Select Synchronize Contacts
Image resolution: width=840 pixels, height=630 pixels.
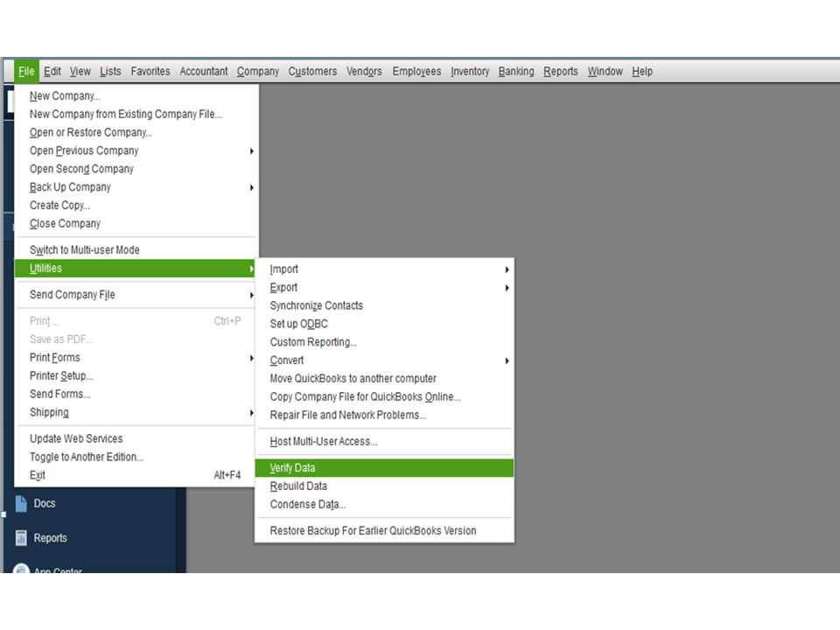click(x=385, y=305)
